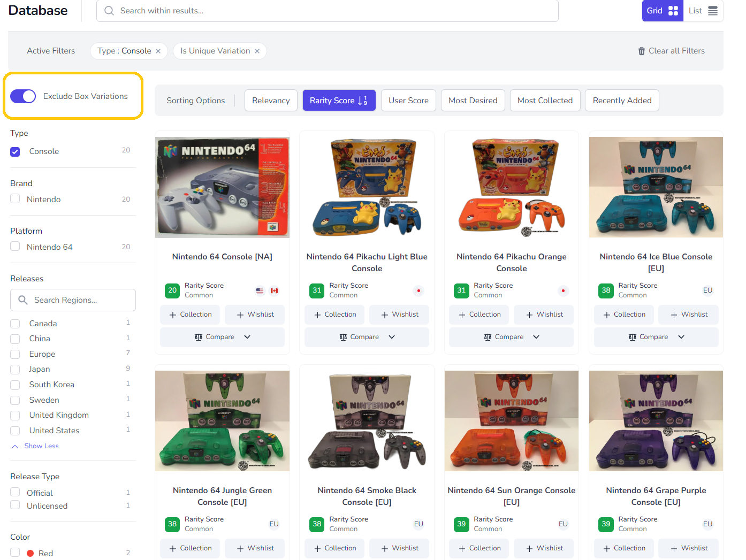The height and width of the screenshot is (560, 746).
Task: Check the Red color checkbox
Action: (15, 553)
